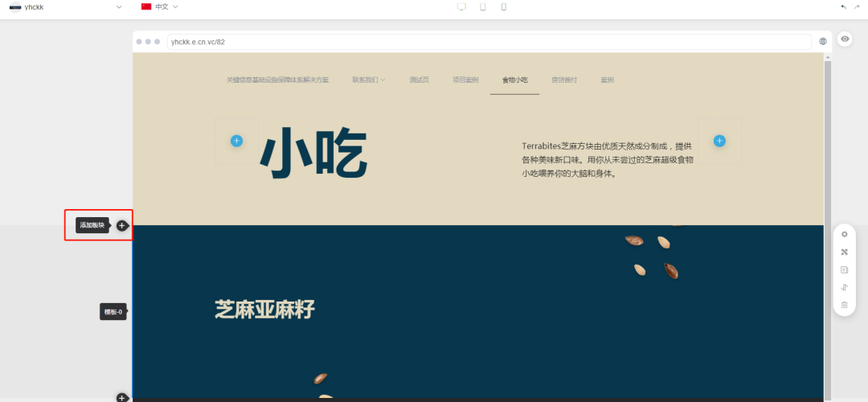Click plus icon at bottom left edge
The image size is (868, 402).
click(122, 397)
